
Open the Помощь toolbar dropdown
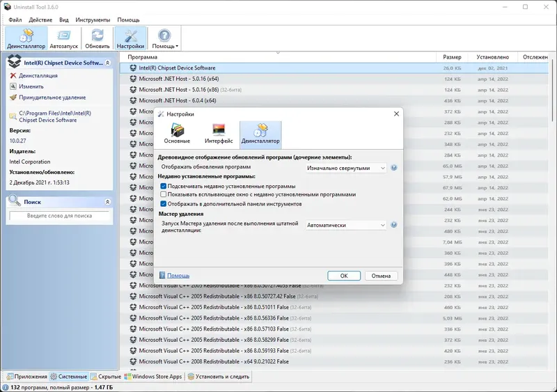(x=165, y=38)
